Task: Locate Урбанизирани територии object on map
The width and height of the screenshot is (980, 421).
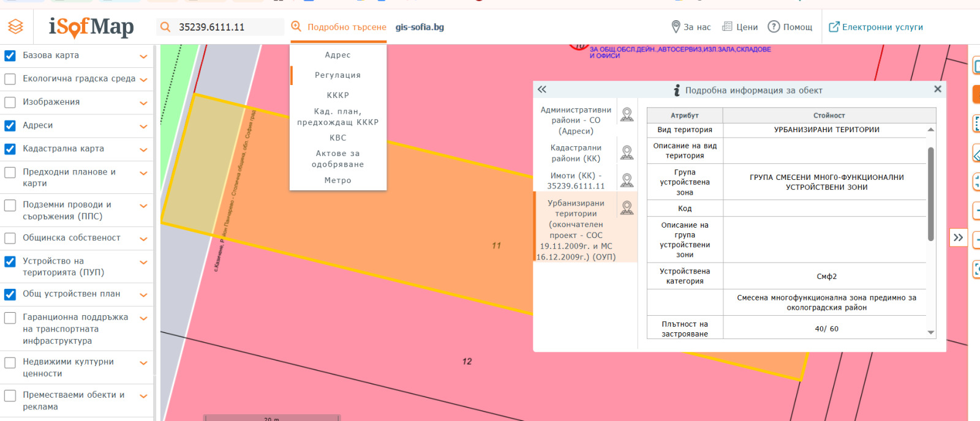Action: click(627, 208)
